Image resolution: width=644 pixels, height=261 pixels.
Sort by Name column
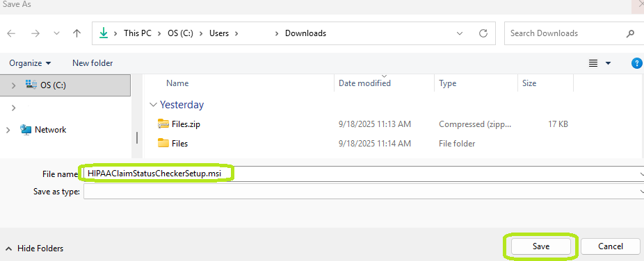[177, 83]
